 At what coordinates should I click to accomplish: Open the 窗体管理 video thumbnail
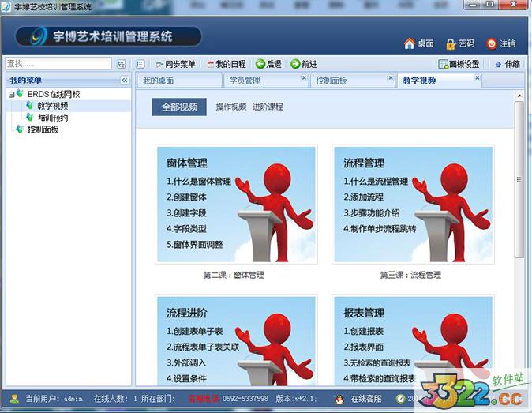click(236, 205)
